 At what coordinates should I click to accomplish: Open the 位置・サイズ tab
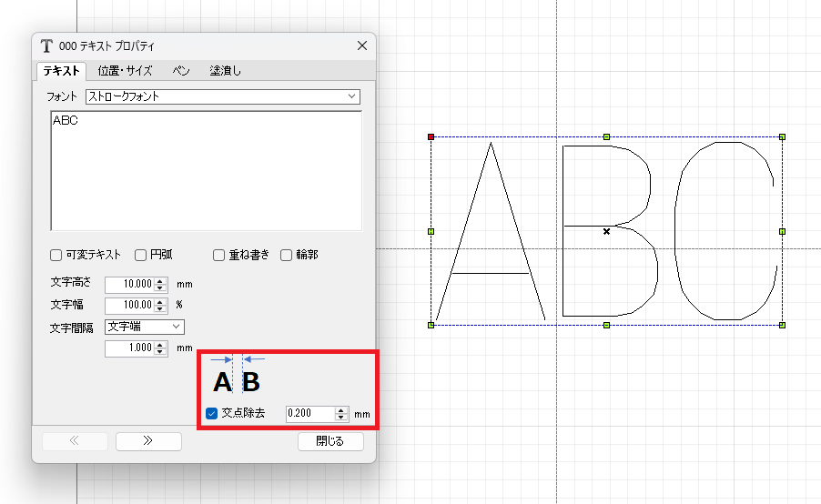click(125, 71)
